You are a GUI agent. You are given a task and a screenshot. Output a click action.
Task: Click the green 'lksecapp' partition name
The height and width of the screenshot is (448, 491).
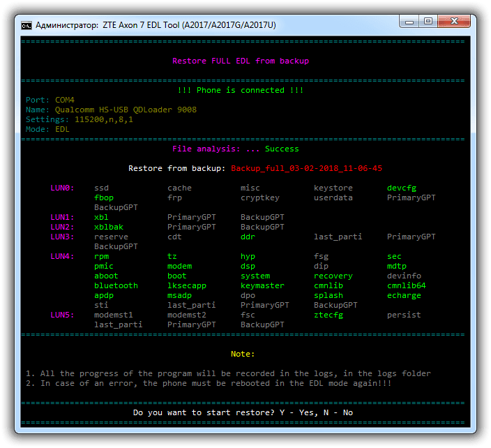tap(187, 285)
